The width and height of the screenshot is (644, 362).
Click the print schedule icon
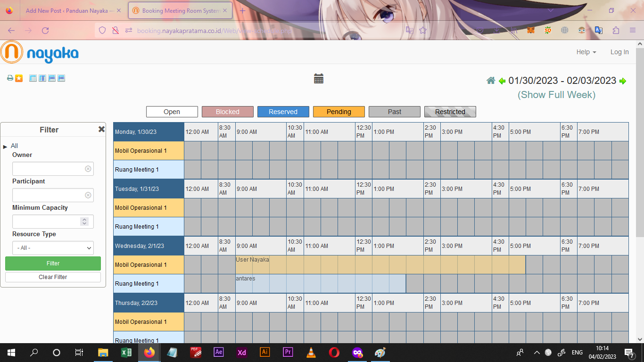pyautogui.click(x=10, y=78)
